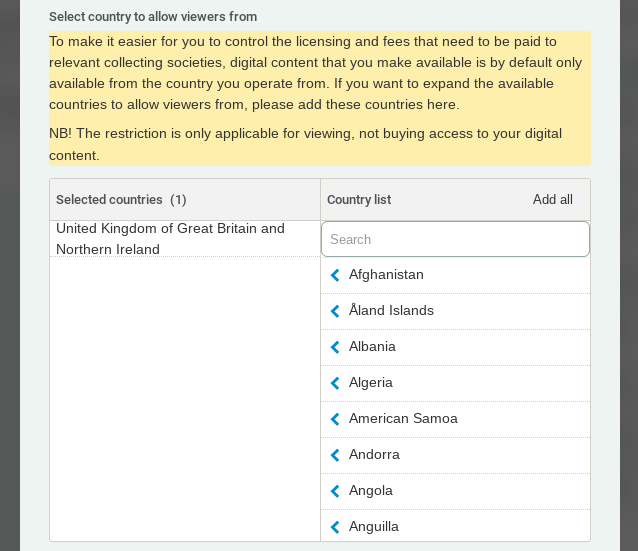The height and width of the screenshot is (551, 638).
Task: Click the Selected countries (1) header
Action: click(121, 200)
